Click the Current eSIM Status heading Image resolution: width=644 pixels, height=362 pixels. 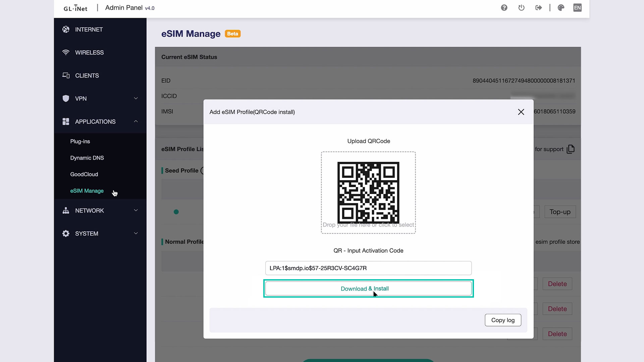pos(189,57)
